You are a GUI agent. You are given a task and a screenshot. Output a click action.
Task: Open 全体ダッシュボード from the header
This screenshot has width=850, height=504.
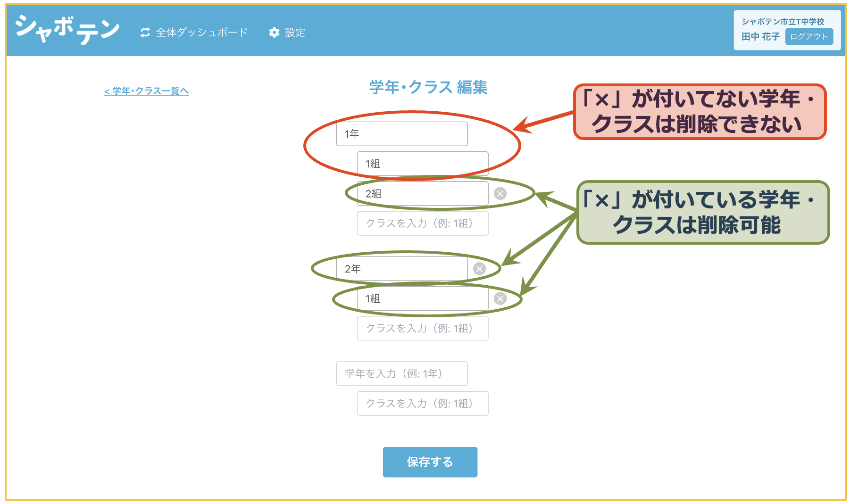coord(201,33)
